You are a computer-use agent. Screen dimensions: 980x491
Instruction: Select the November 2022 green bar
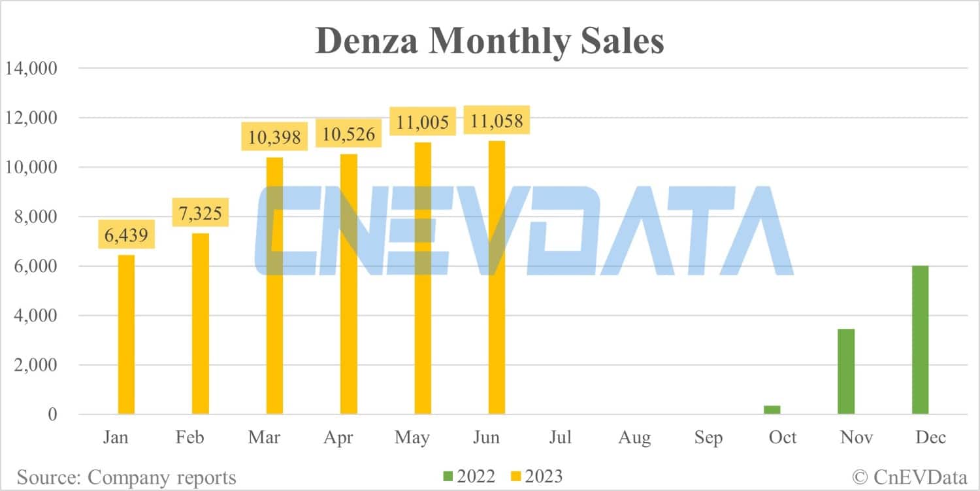pos(846,371)
